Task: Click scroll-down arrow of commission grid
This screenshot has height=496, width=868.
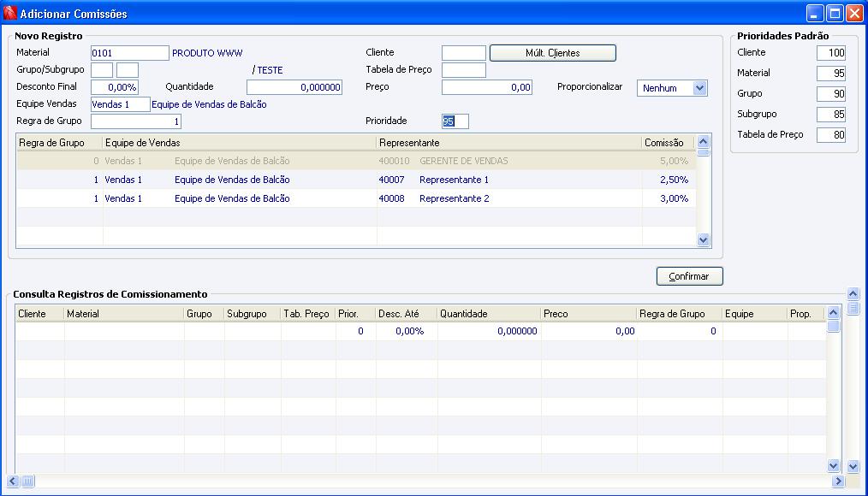Action: [x=703, y=240]
